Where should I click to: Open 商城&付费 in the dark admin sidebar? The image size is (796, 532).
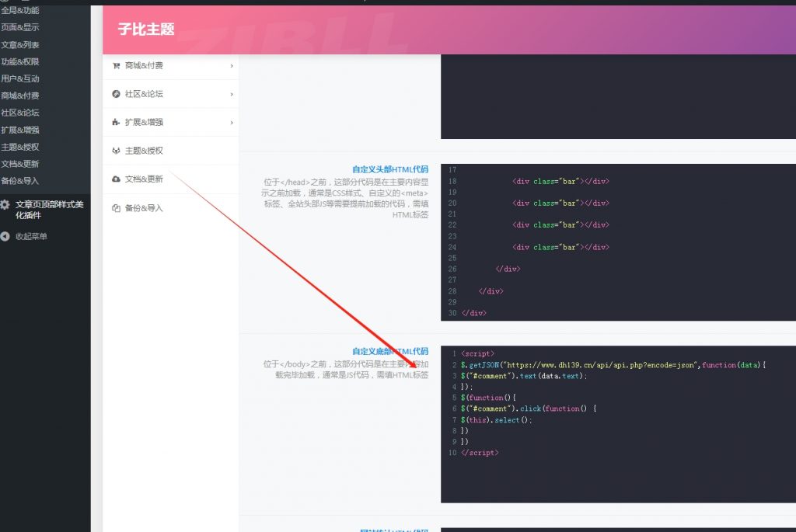pos(20,96)
